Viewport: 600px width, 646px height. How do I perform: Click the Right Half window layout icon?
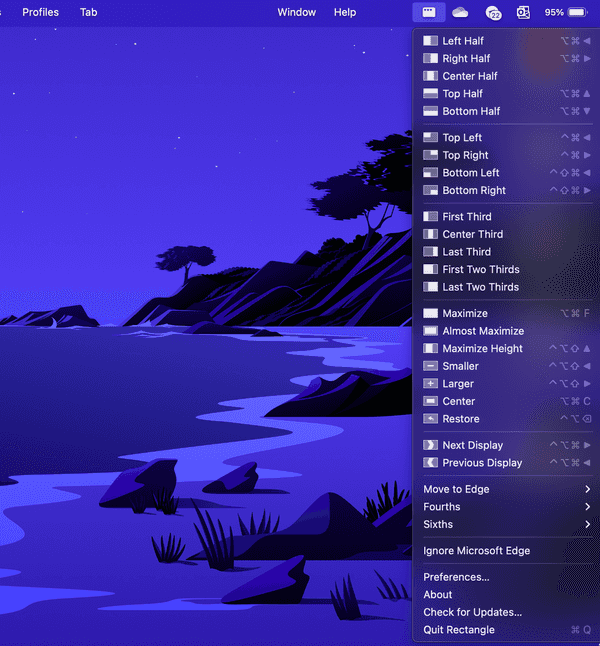coord(431,59)
